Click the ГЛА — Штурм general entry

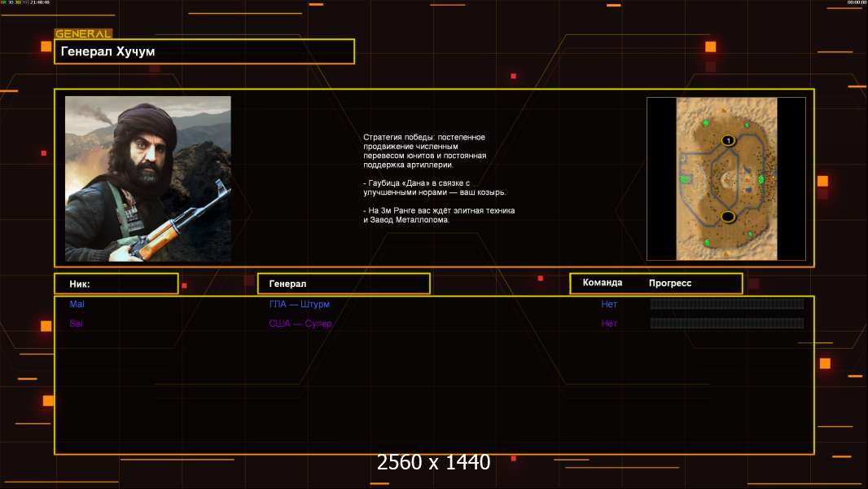pos(300,304)
